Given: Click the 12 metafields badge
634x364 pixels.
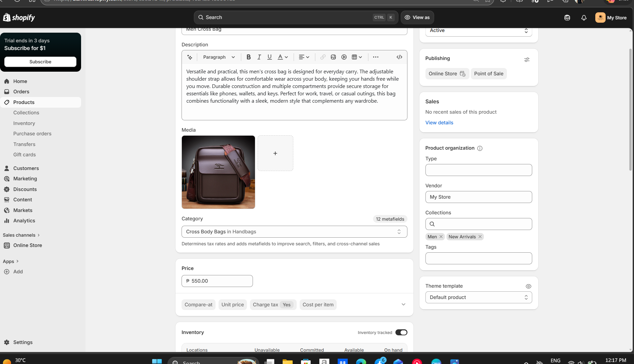Looking at the screenshot, I should 390,219.
